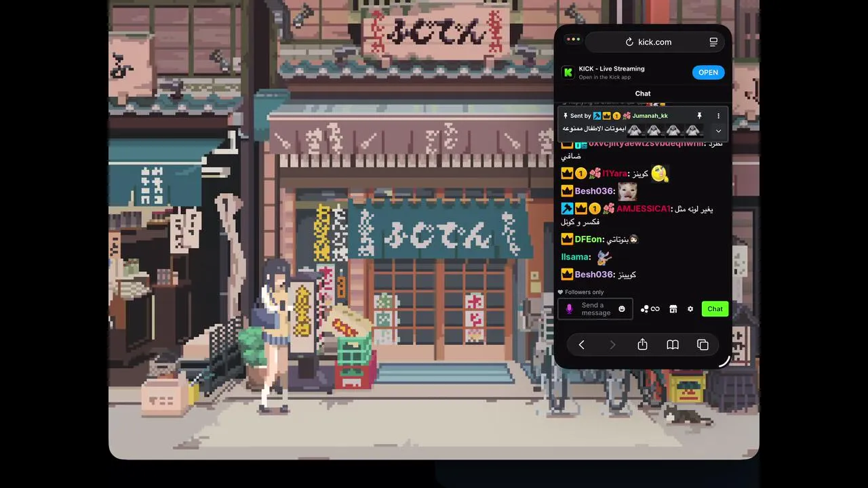Open browser bookmarks book icon
This screenshot has width=868, height=488.
coord(673,345)
